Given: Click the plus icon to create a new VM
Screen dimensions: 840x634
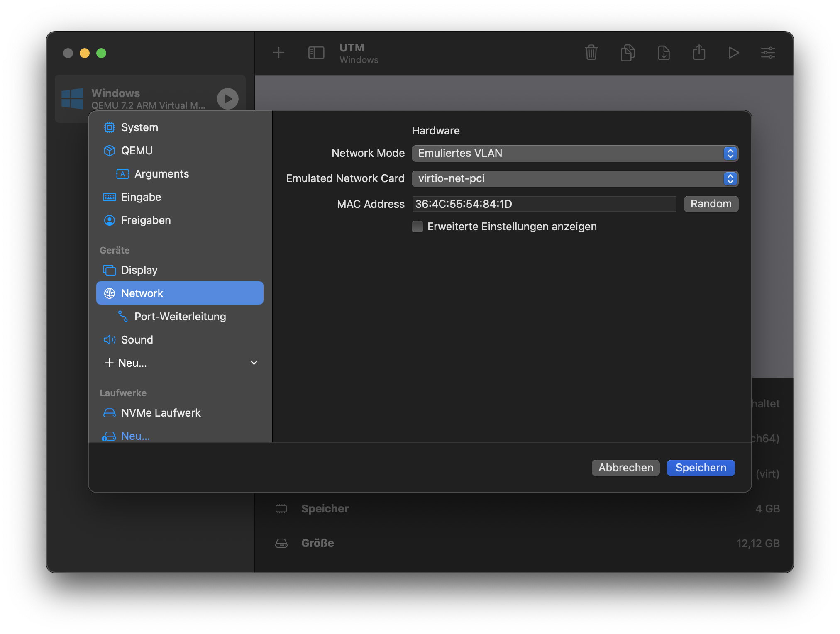Looking at the screenshot, I should (x=278, y=53).
